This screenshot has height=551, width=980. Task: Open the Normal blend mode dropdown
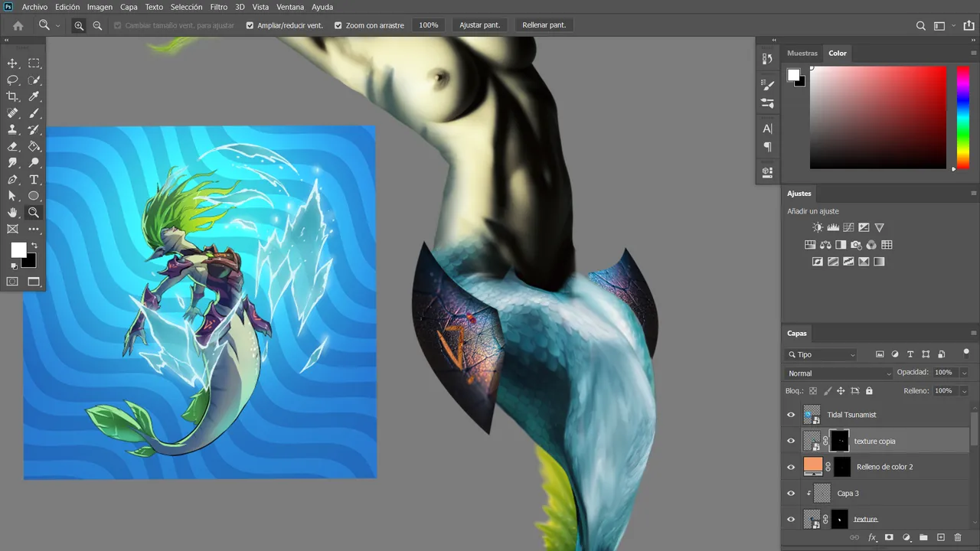tap(840, 373)
